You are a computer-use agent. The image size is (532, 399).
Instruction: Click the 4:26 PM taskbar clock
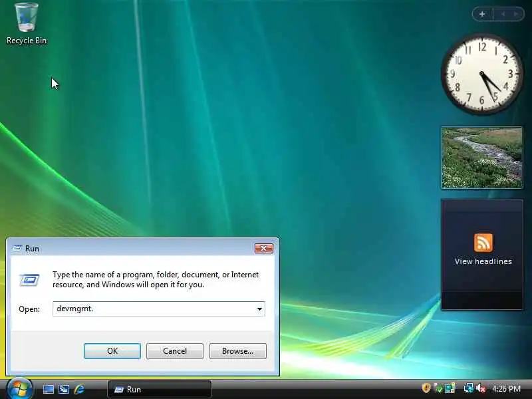pos(506,388)
